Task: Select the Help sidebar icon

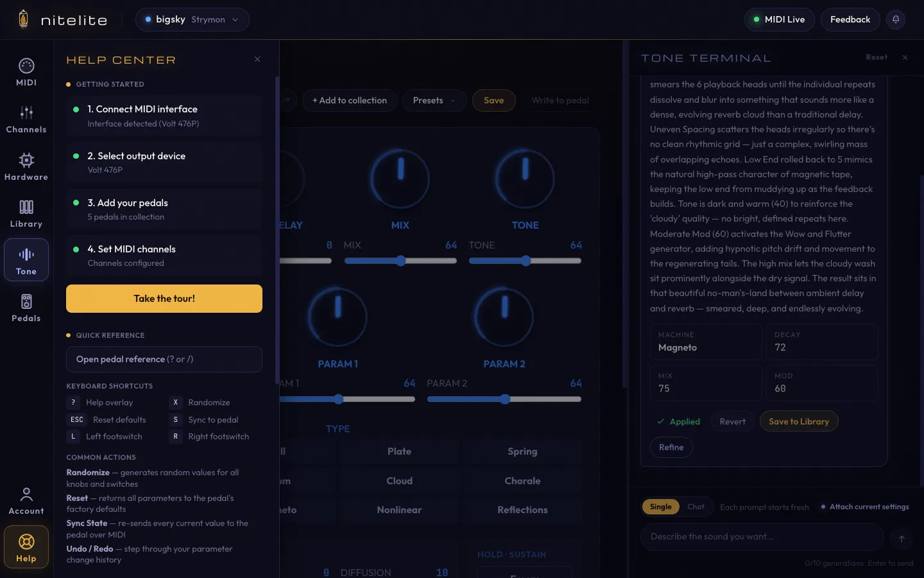Action: click(x=26, y=547)
